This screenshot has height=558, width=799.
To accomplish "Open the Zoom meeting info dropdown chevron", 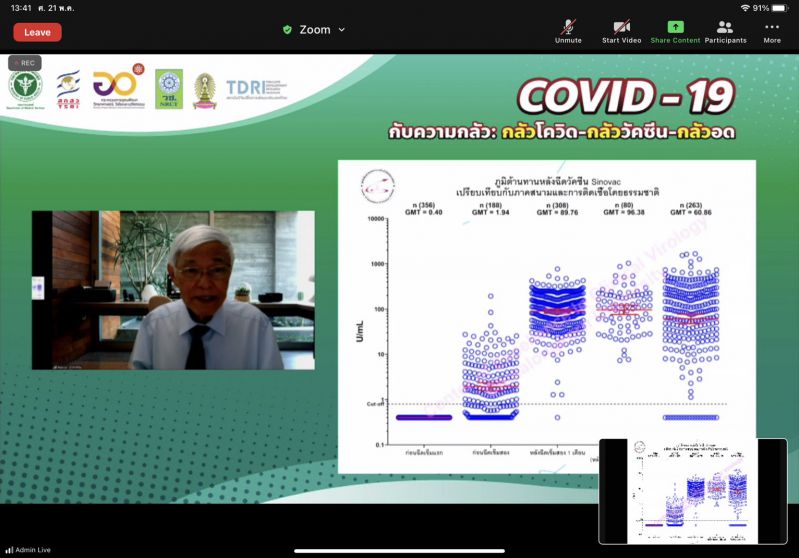I will pyautogui.click(x=342, y=30).
